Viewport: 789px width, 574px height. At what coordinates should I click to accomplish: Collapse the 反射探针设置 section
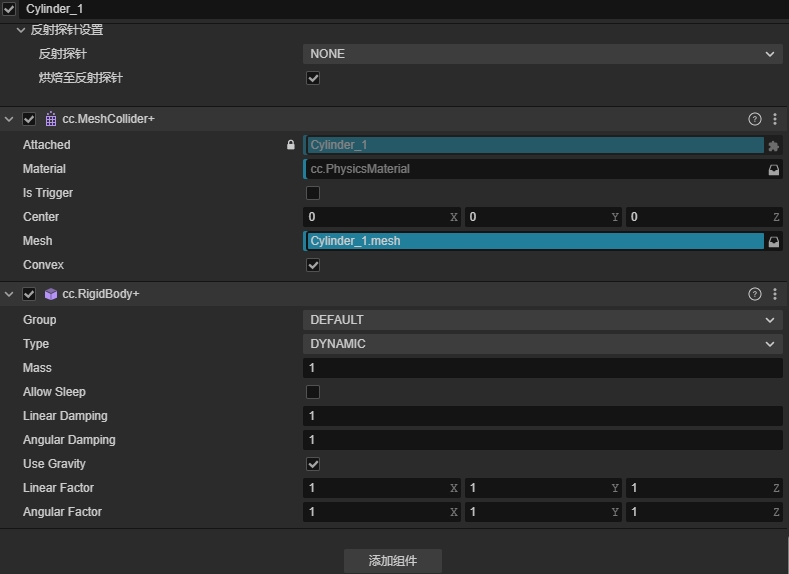[21, 30]
